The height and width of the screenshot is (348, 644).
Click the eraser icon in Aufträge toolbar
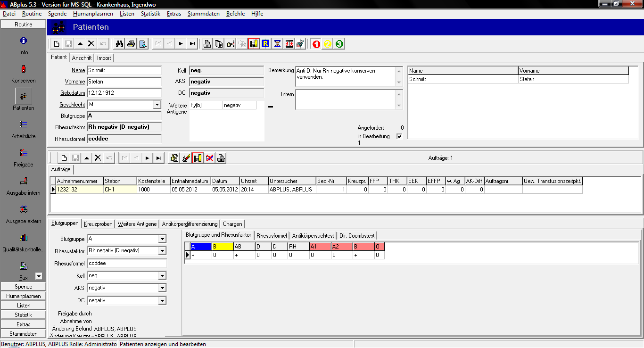(186, 158)
